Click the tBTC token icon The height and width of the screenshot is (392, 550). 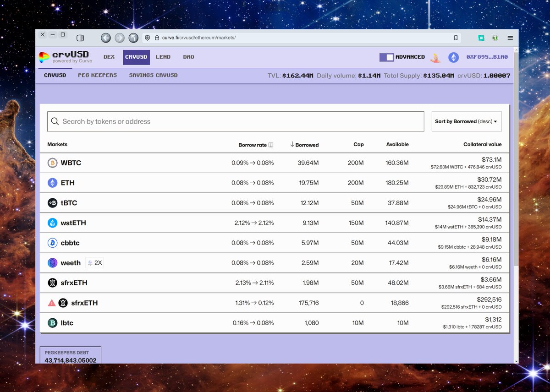click(53, 203)
